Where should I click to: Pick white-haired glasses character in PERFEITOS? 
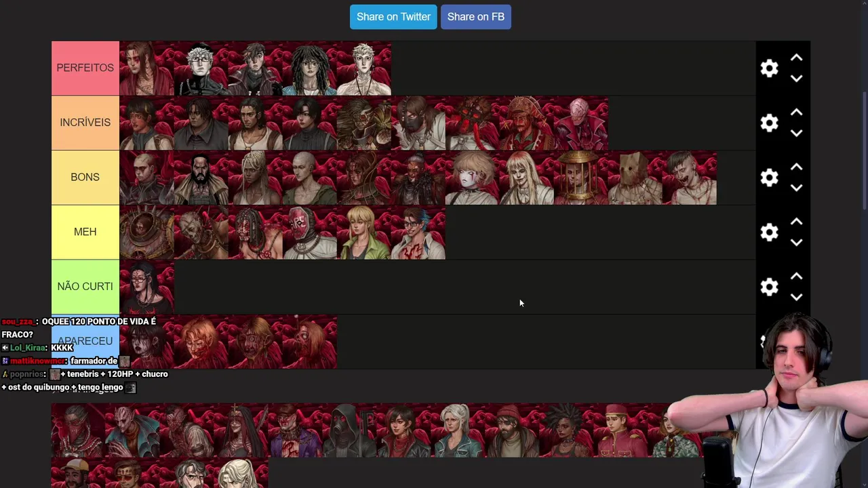pyautogui.click(x=201, y=68)
